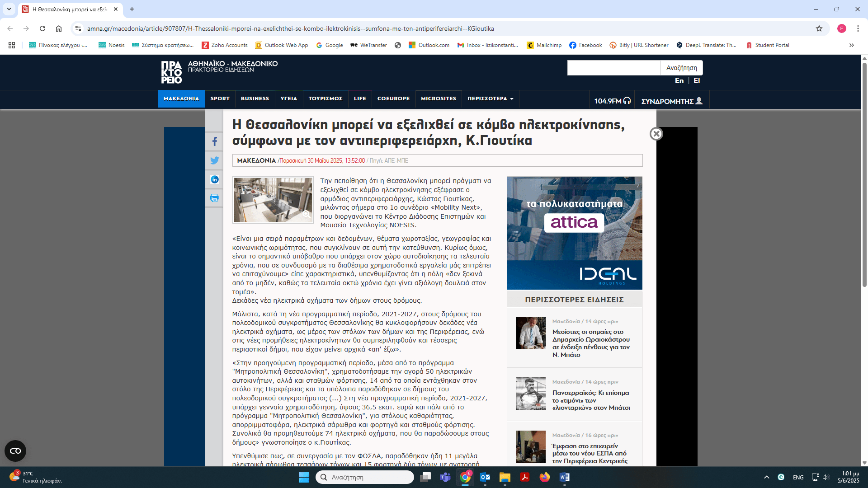Open the tab search dropdown arrow
The width and height of the screenshot is (868, 488).
coord(9,9)
